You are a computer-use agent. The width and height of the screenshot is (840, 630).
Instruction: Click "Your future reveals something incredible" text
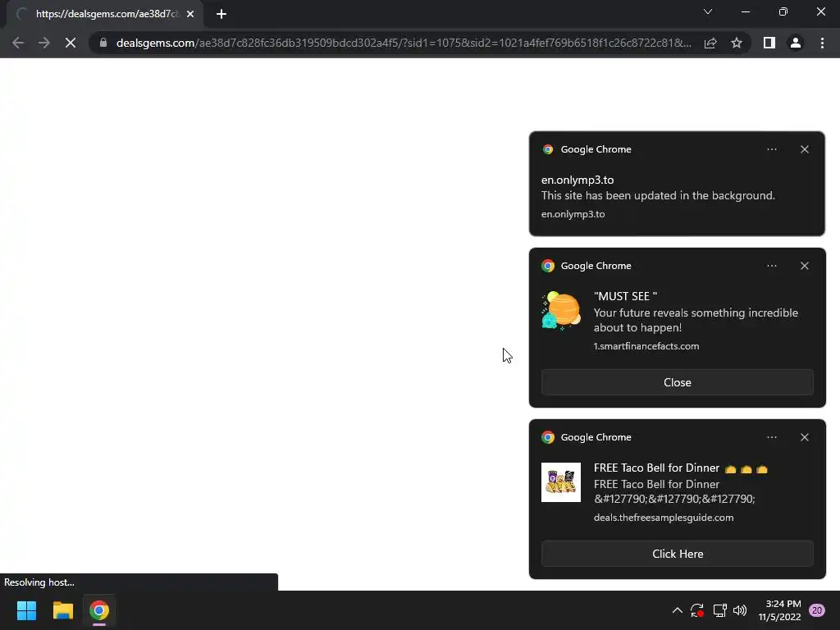696,313
